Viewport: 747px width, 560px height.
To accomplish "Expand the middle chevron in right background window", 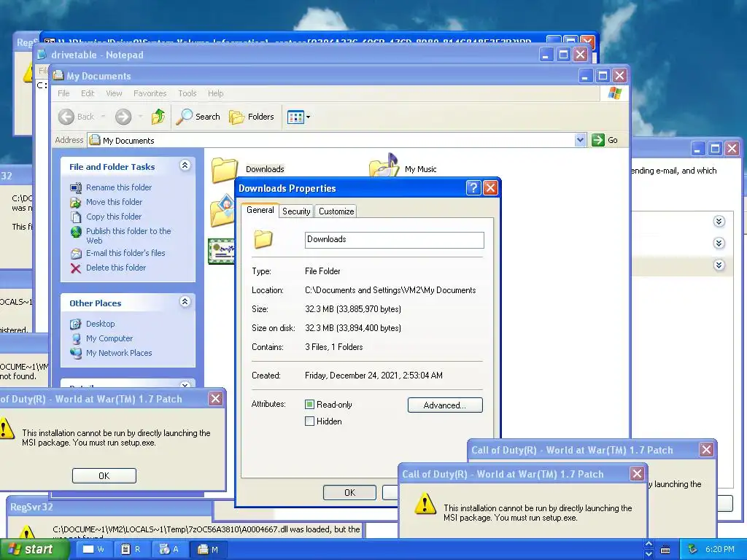I will click(x=719, y=244).
